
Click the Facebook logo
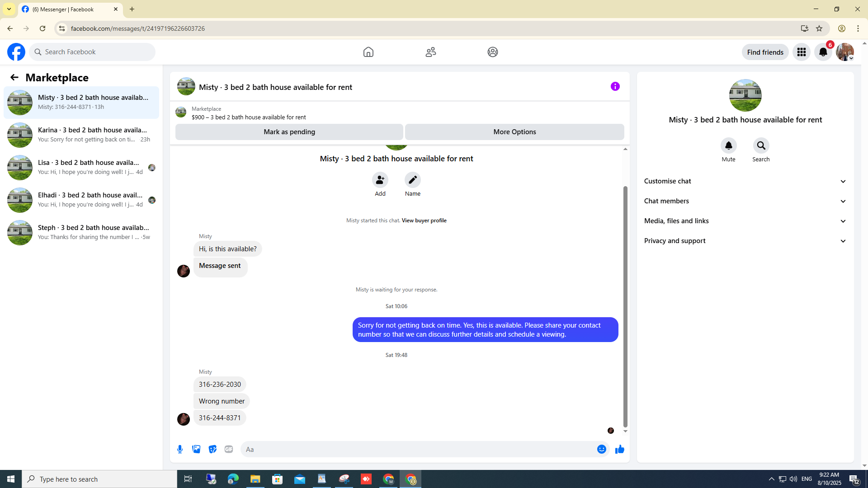[16, 52]
